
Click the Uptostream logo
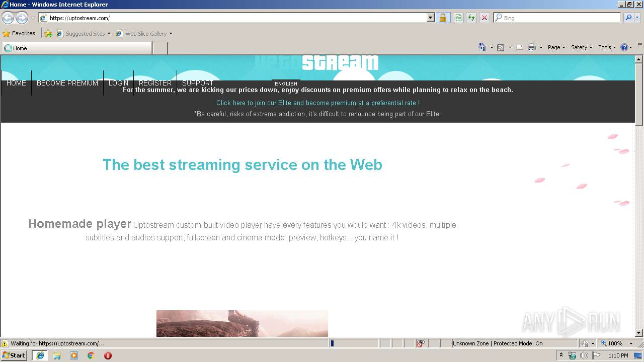click(316, 63)
